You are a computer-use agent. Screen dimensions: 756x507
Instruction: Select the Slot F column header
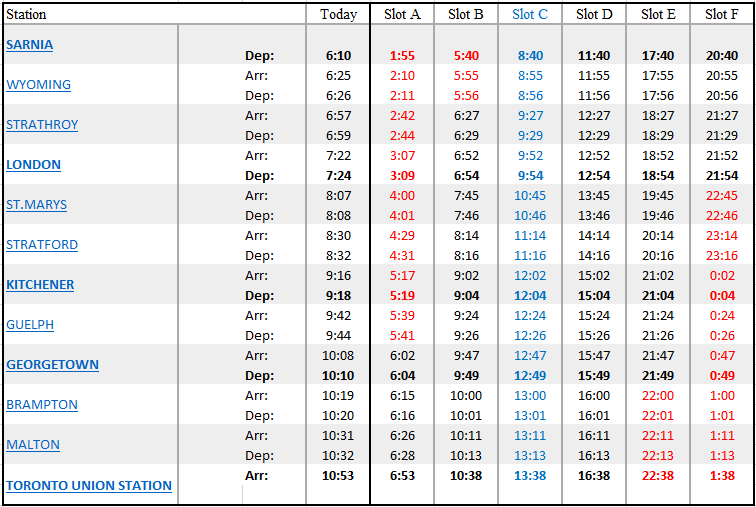point(722,14)
